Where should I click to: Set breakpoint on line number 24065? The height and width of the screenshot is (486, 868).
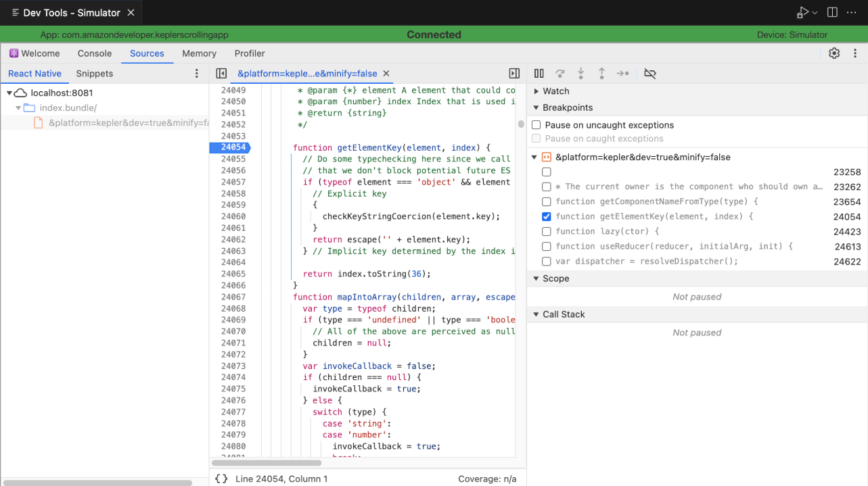(233, 274)
